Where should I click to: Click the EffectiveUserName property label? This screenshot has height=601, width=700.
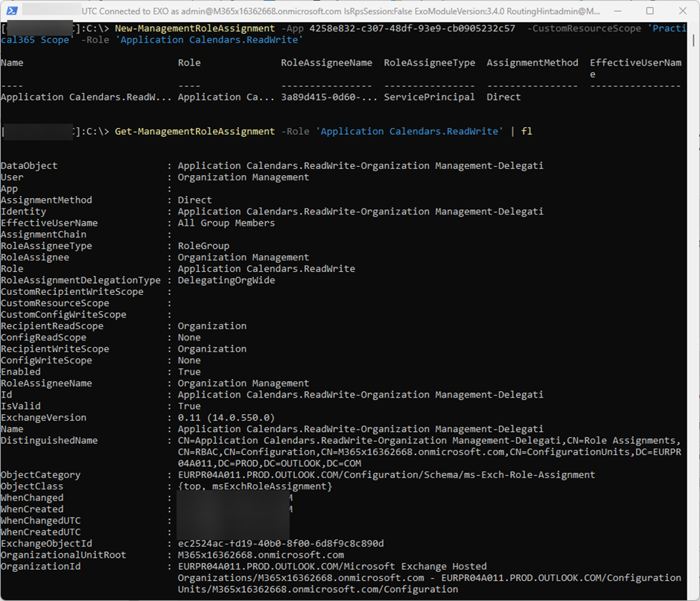point(49,223)
